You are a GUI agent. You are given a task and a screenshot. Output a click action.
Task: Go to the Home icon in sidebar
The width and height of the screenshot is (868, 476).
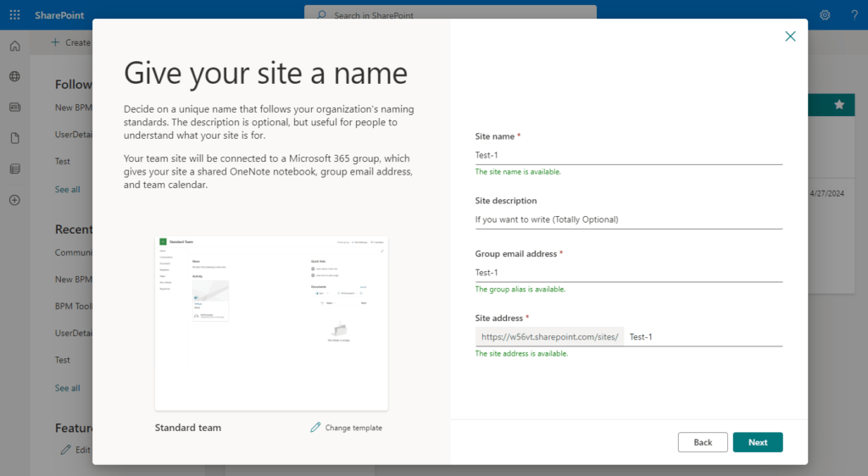15,46
